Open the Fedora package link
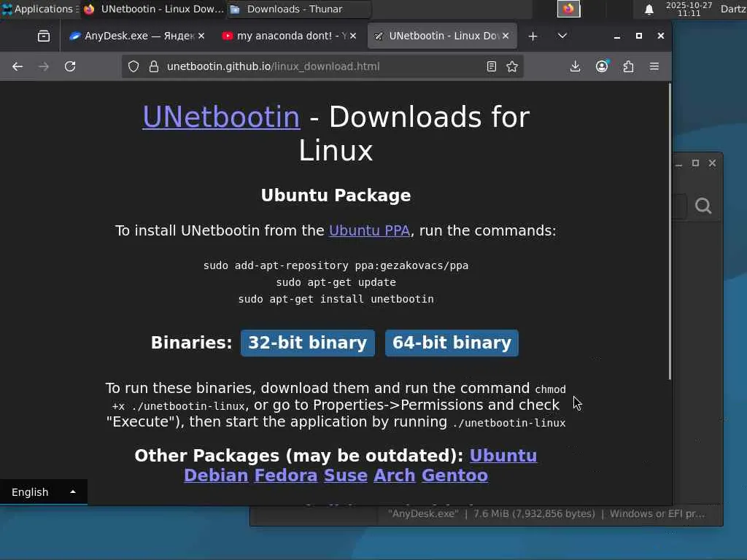Screen dimensions: 747x560 pyautogui.click(x=286, y=475)
